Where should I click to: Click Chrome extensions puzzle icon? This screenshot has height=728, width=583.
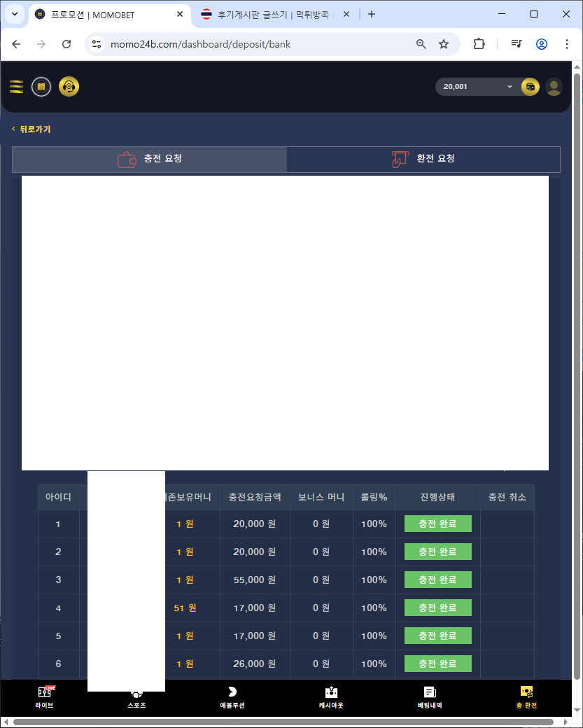click(x=479, y=44)
